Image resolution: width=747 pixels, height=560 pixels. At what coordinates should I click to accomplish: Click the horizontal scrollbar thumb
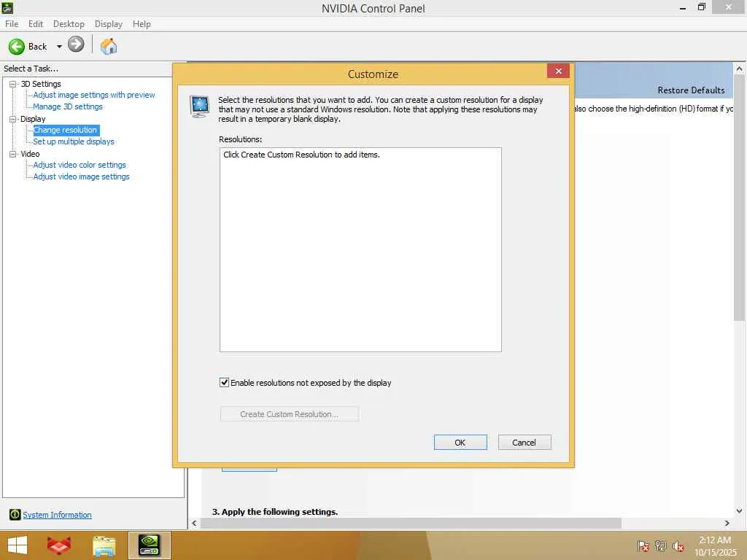coord(411,523)
